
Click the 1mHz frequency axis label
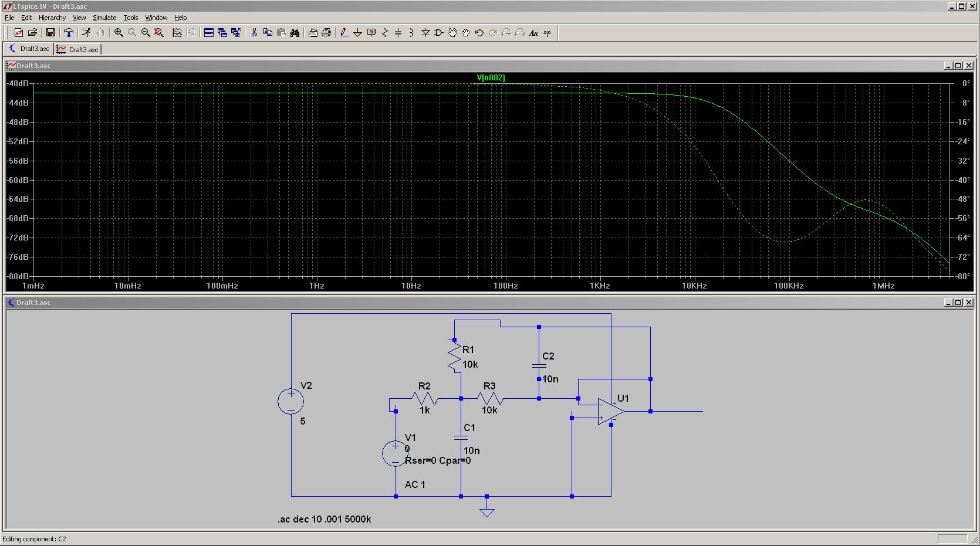click(33, 286)
